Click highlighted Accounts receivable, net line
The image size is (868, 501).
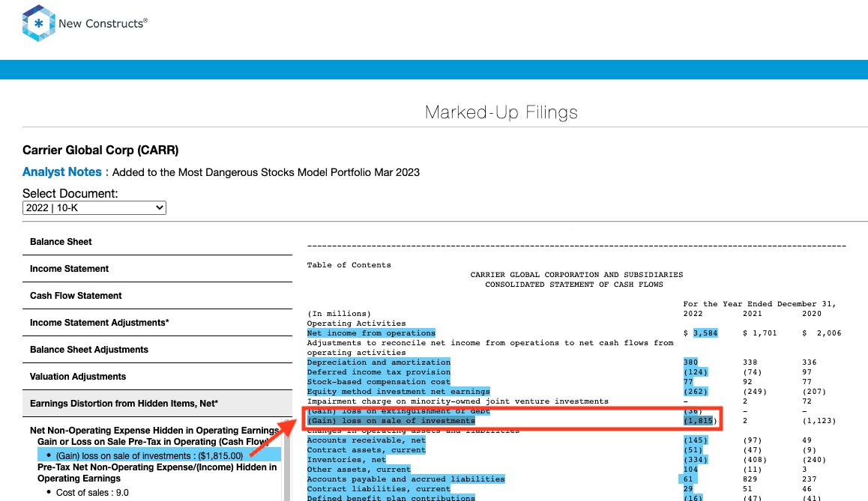click(x=367, y=440)
